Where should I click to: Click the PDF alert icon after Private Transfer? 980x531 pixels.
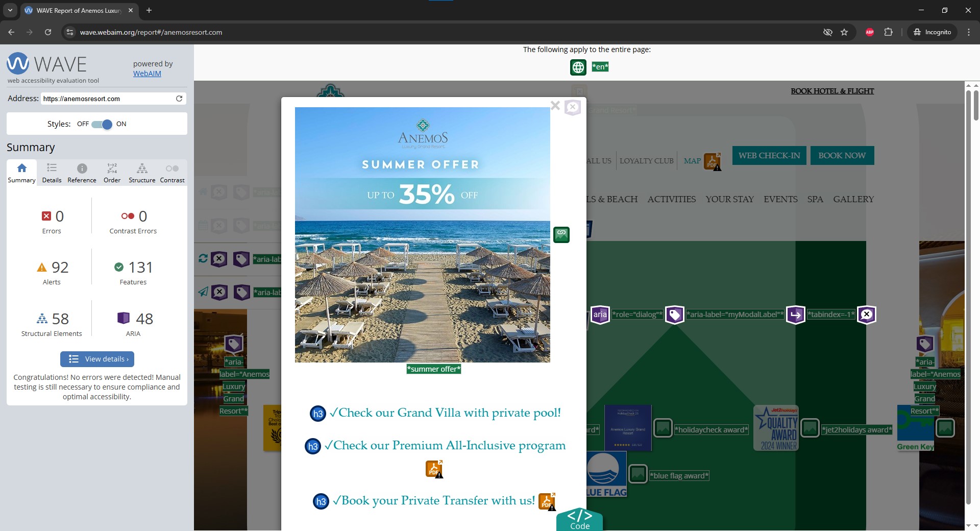click(547, 501)
